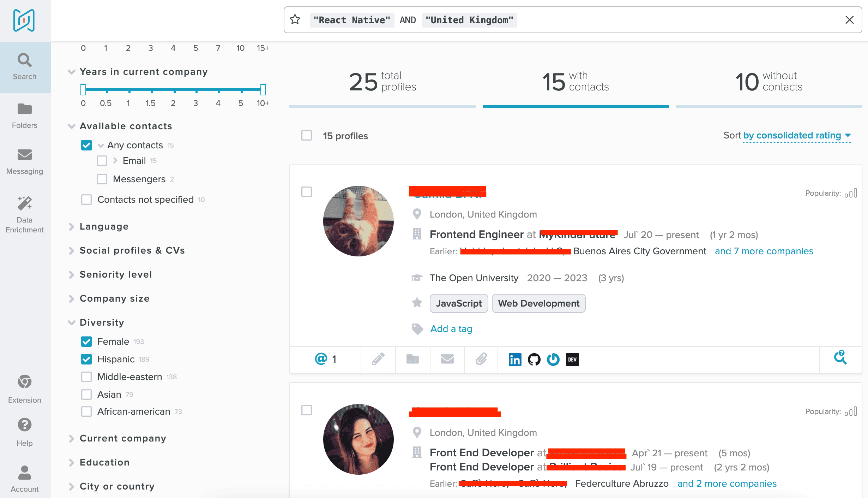Click the pencil icon to edit the profile
This screenshot has width=868, height=498.
click(x=378, y=360)
